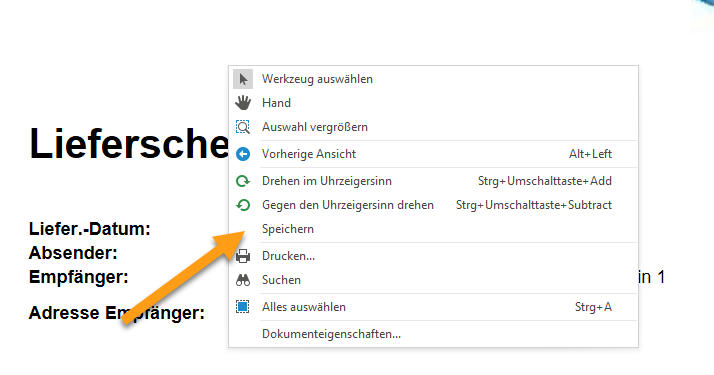This screenshot has height=375, width=714.
Task: Click the arrow cursor icon for Werkzeug auswählen
Action: pos(243,79)
